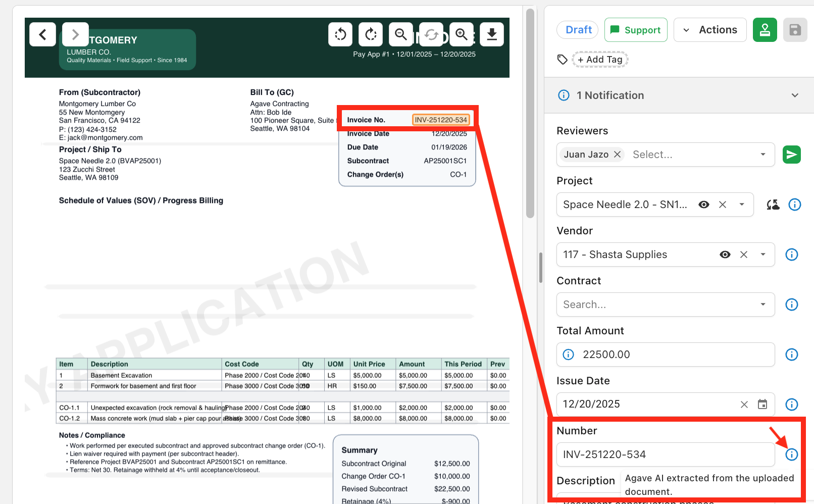Image resolution: width=814 pixels, height=504 pixels.
Task: Click the gray save disk icon
Action: (795, 30)
